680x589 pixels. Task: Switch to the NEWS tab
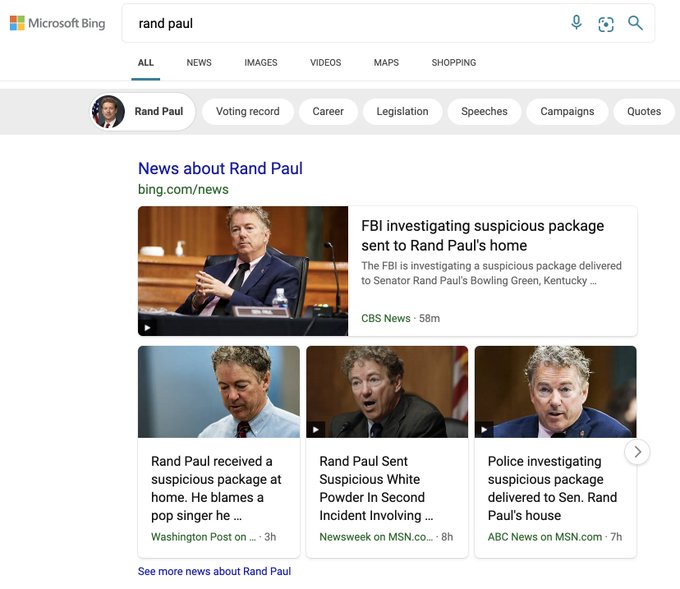pyautogui.click(x=199, y=62)
